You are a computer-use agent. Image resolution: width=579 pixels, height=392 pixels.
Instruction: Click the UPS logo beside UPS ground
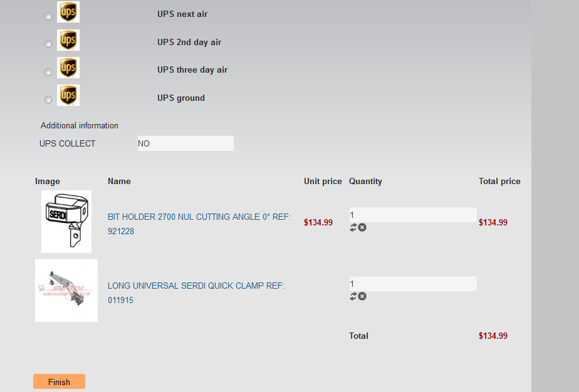click(x=68, y=95)
